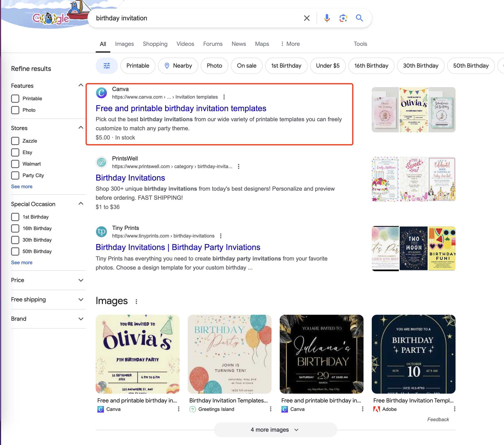Clear the search box with the X icon
This screenshot has width=504, height=445.
point(306,18)
